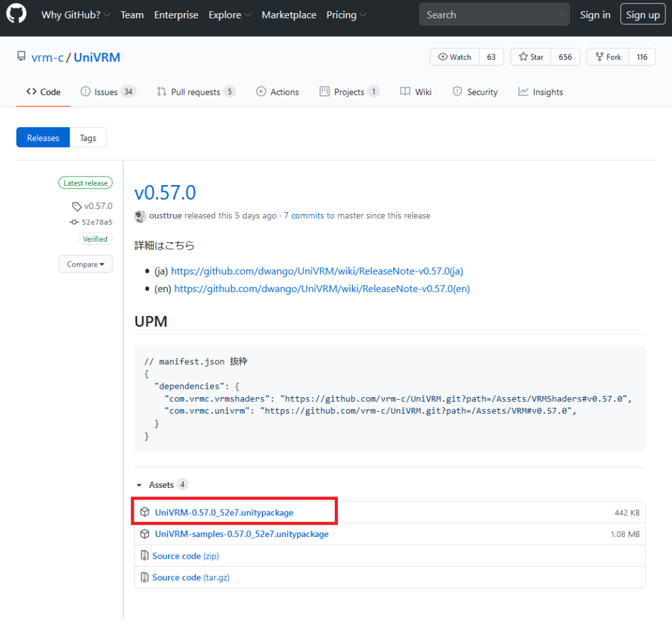Open the Why GitHub? dropdown menu
Viewport: 672px width, 627px height.
(x=76, y=15)
